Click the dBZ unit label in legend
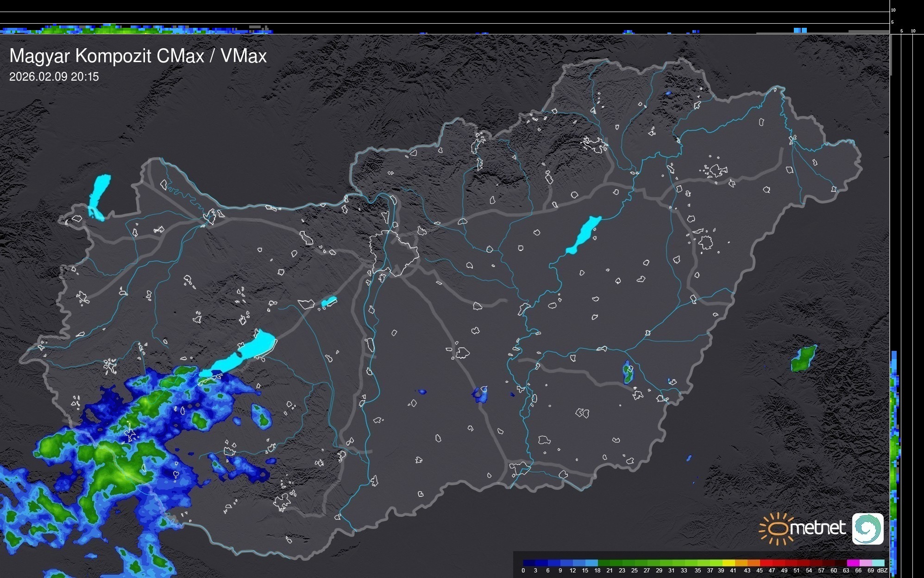Image resolution: width=924 pixels, height=578 pixels. point(883,571)
